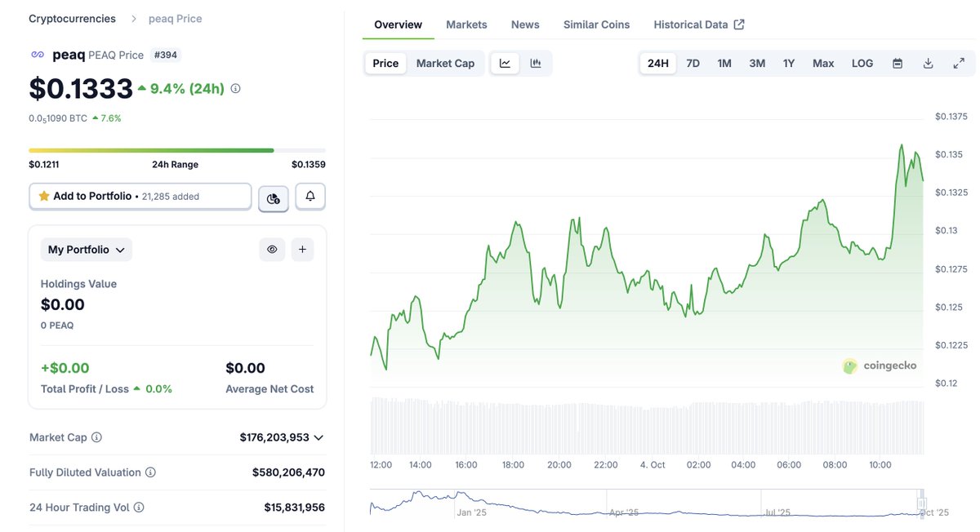Click the $176,203,953 market cap value

pos(274,437)
